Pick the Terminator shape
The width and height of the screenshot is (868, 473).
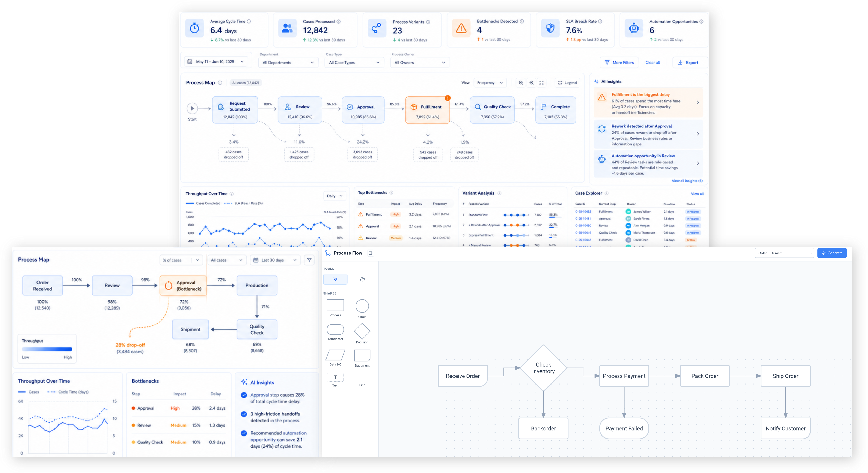(335, 329)
